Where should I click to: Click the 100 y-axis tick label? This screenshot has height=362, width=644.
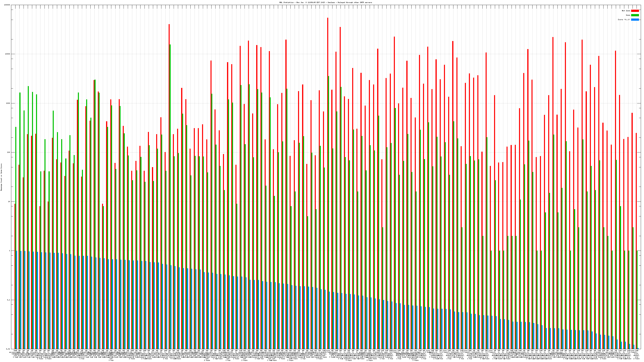coord(9,152)
